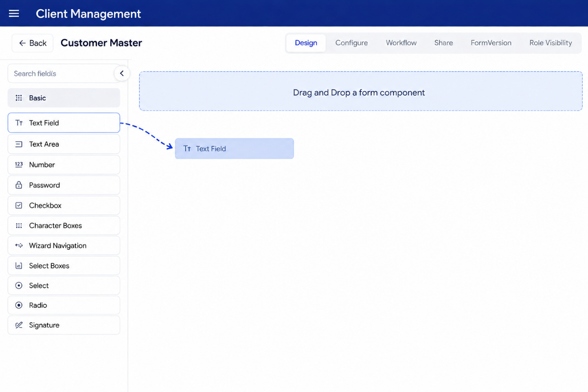Click the Signature pen icon
The height and width of the screenshot is (392, 588).
pyautogui.click(x=19, y=325)
